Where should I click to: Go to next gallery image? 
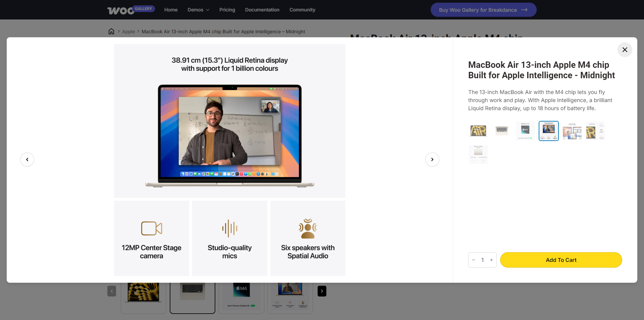[x=432, y=159]
